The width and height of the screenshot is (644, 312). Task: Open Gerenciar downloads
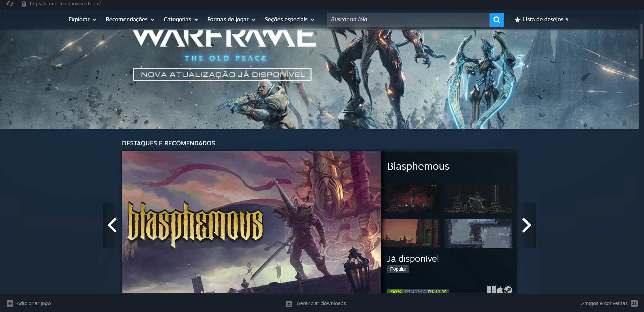coord(316,303)
